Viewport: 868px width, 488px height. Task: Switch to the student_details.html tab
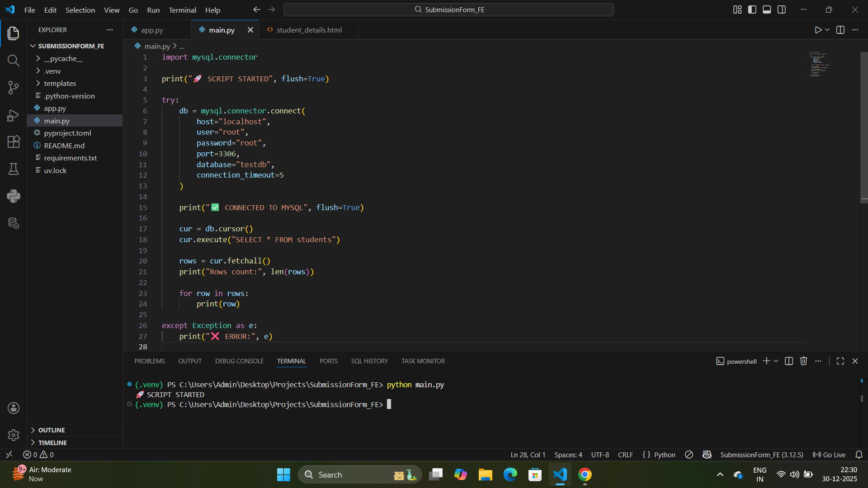(309, 30)
